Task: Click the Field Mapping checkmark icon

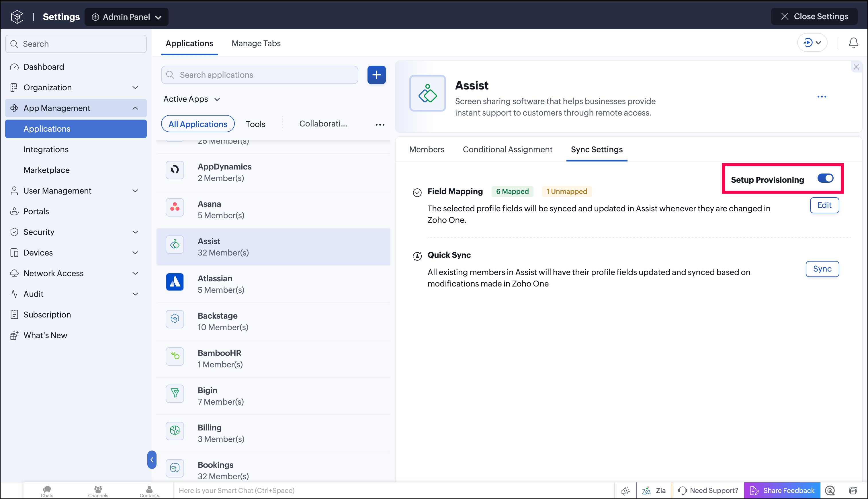Action: click(417, 193)
